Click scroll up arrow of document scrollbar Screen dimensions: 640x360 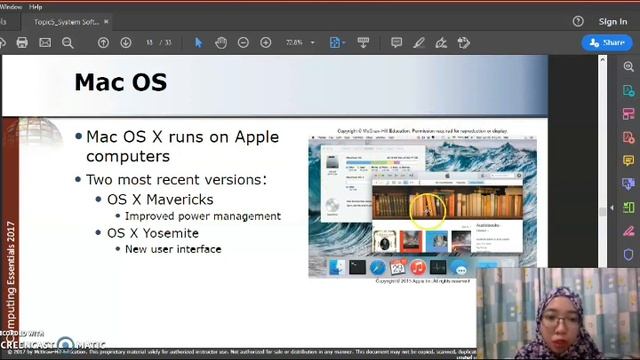tap(602, 60)
